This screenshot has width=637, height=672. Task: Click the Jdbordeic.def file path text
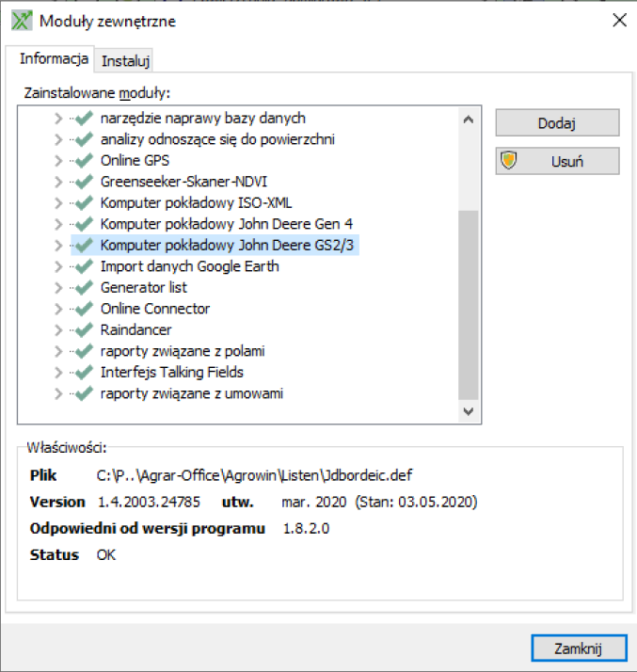coord(254,475)
